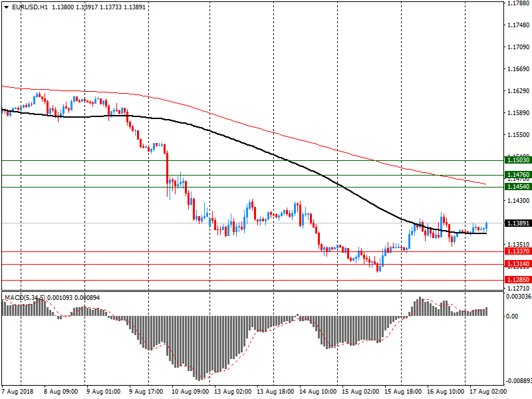Image resolution: width=532 pixels, height=399 pixels.
Task: Click the 17 Aug 02:00 time axis label
Action: (x=488, y=392)
